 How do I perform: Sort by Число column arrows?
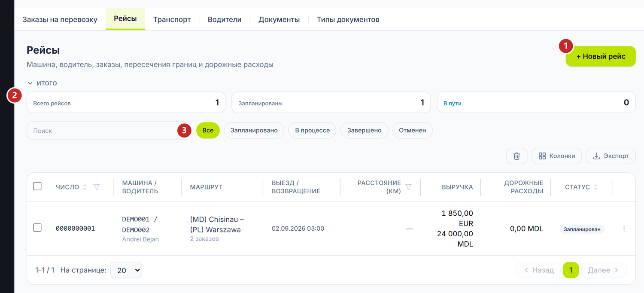(85, 187)
